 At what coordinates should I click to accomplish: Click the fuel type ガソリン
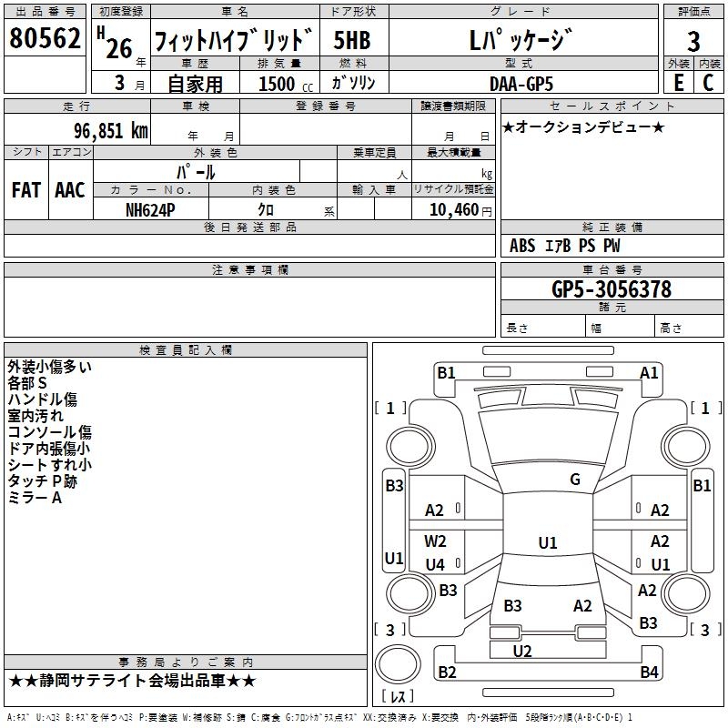pos(353,83)
